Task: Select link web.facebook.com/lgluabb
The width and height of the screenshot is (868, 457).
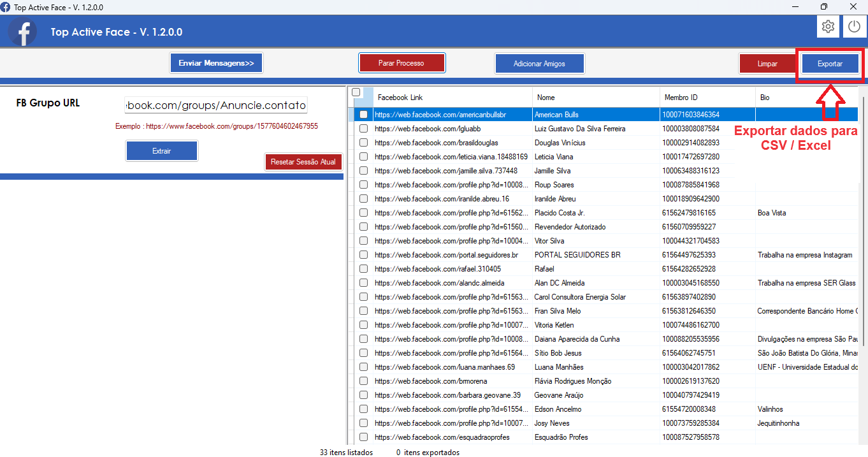Action: point(428,129)
